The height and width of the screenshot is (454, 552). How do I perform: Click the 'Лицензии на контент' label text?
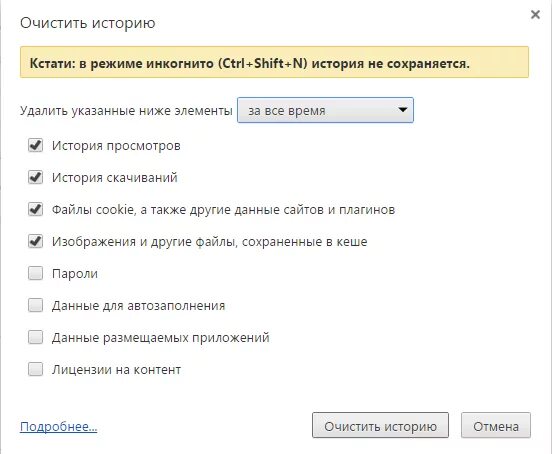tap(117, 370)
